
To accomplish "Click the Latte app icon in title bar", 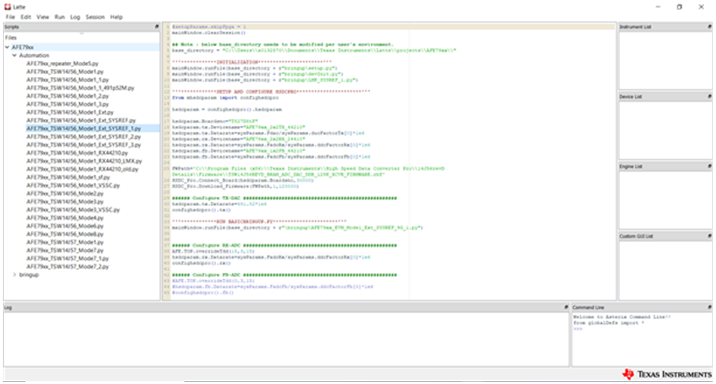I will [x=7, y=6].
